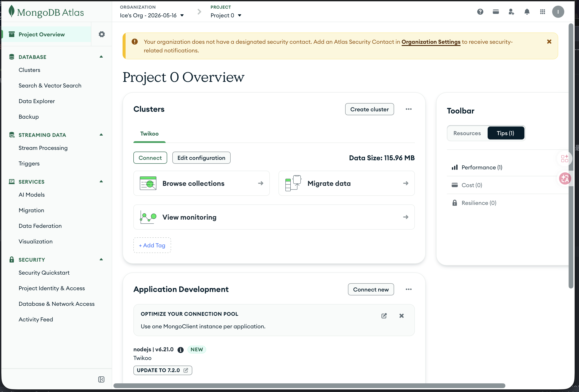The image size is (579, 392).
Task: Click the Browse collections illustration icon
Action: [x=148, y=183]
